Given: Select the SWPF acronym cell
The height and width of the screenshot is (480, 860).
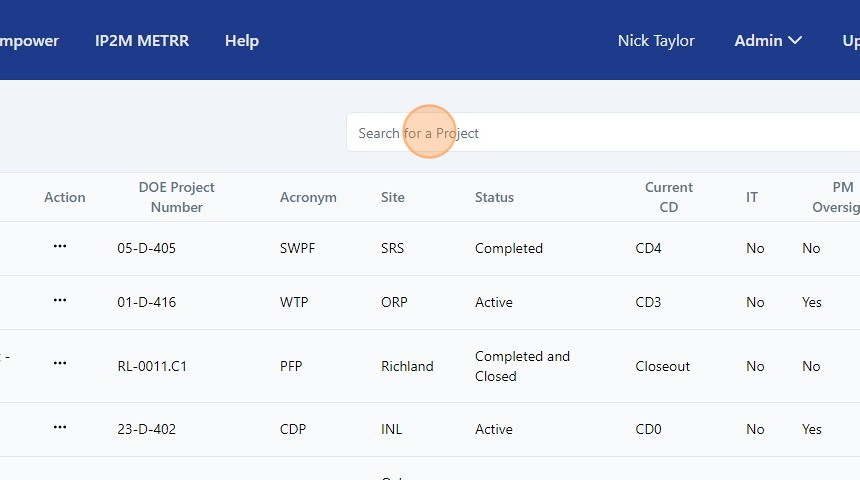Looking at the screenshot, I should point(297,248).
